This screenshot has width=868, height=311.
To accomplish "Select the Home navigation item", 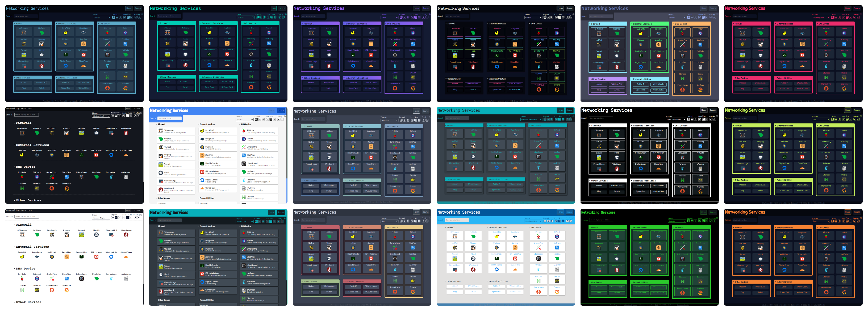I will point(128,8).
